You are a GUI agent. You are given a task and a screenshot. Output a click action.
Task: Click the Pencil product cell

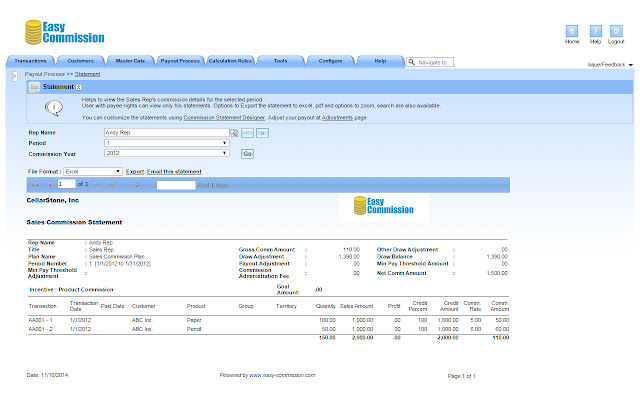[x=194, y=329]
